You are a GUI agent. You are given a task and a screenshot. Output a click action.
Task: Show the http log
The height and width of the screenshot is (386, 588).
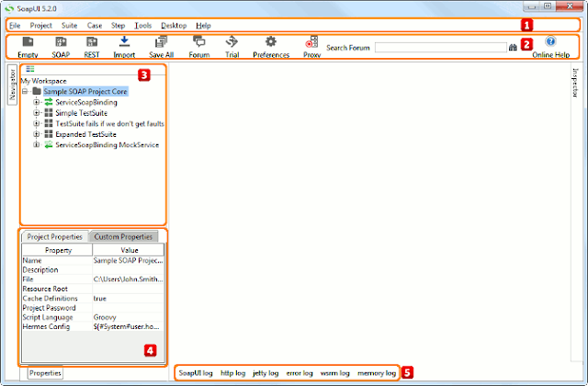pyautogui.click(x=232, y=373)
